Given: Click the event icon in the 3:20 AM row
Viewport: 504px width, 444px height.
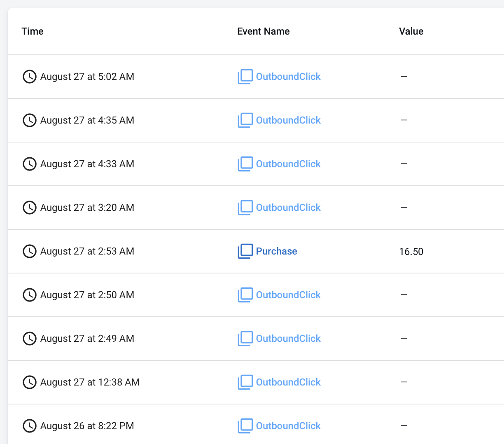Looking at the screenshot, I should tap(245, 208).
